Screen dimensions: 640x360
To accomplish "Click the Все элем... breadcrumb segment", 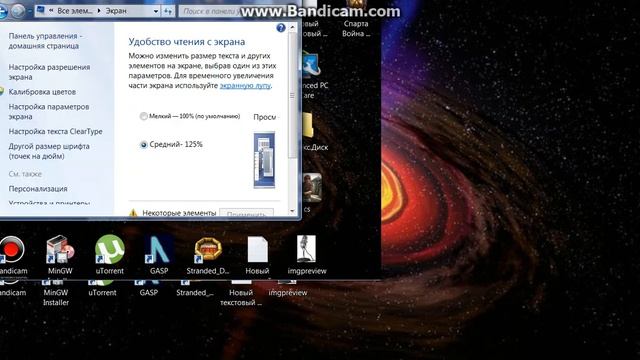I will (x=75, y=11).
